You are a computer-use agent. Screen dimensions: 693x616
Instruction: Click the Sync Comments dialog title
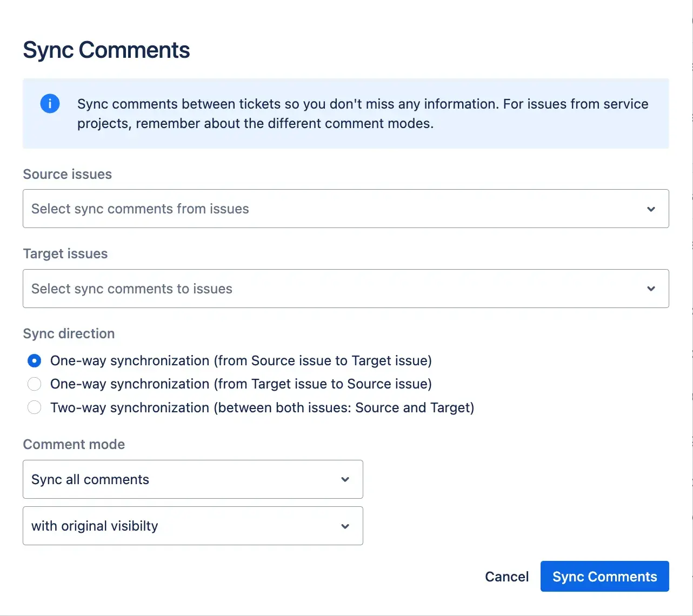(106, 50)
